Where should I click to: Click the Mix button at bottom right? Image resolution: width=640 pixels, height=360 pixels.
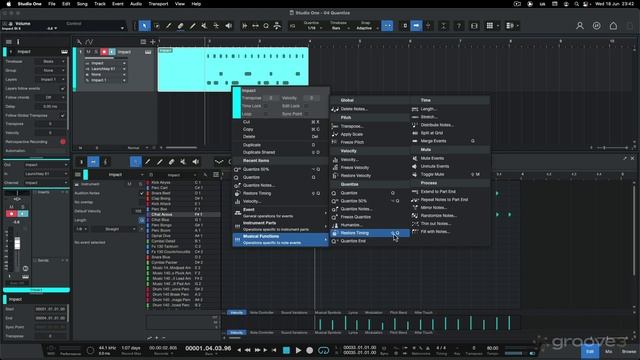(609, 351)
